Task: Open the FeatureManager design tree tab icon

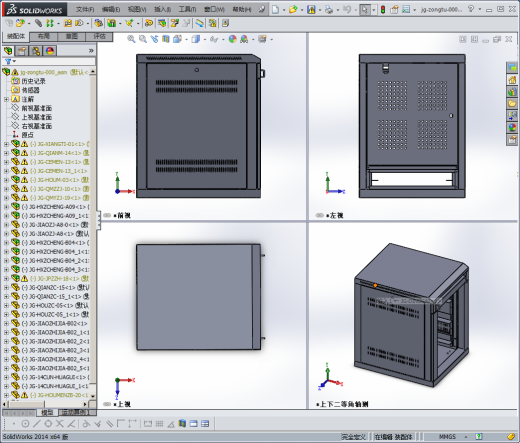Action: [x=8, y=51]
